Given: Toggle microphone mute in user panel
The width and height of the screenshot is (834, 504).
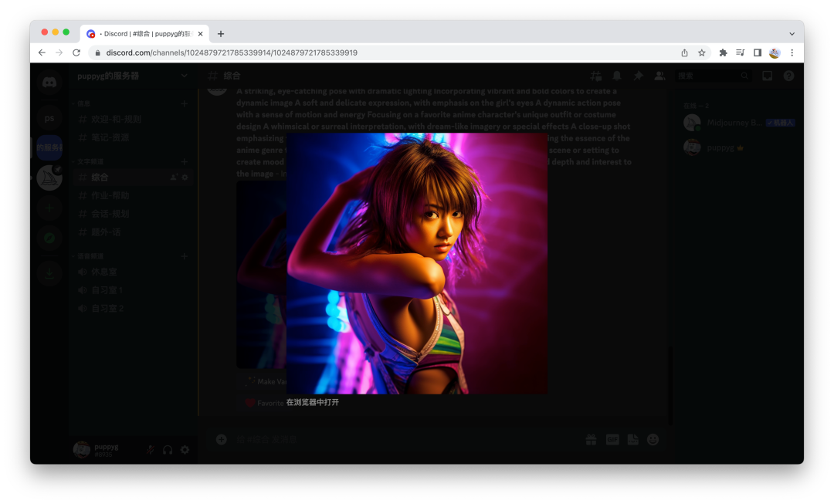Looking at the screenshot, I should coord(150,449).
